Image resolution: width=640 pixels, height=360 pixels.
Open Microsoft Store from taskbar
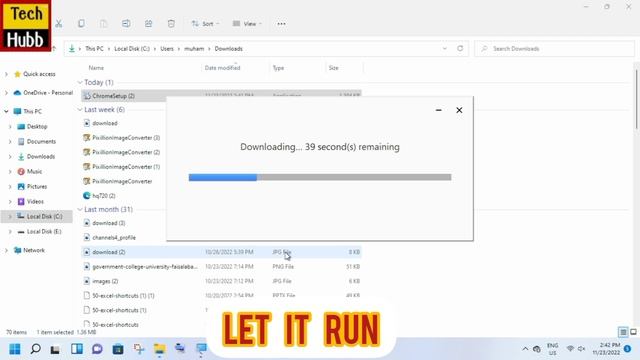[x=118, y=349]
